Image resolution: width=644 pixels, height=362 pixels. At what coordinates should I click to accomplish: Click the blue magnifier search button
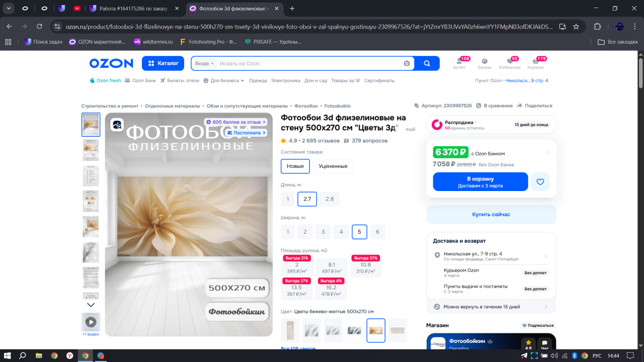[x=427, y=63]
